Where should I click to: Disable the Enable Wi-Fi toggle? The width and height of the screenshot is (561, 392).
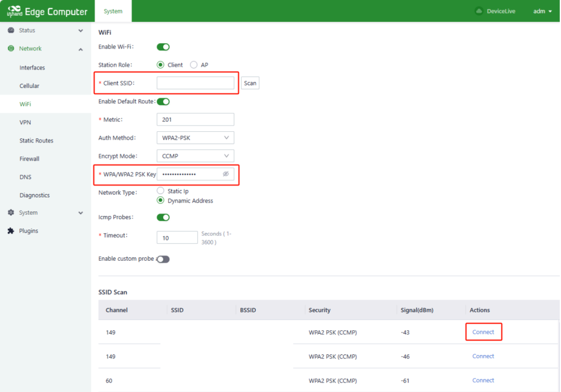[x=163, y=47]
